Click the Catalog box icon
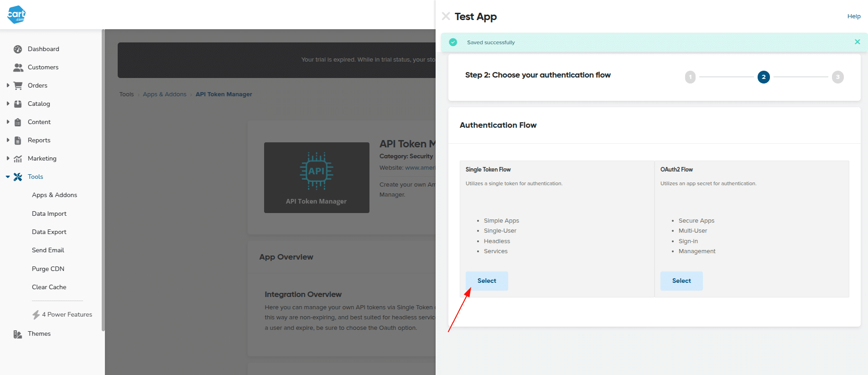 18,104
